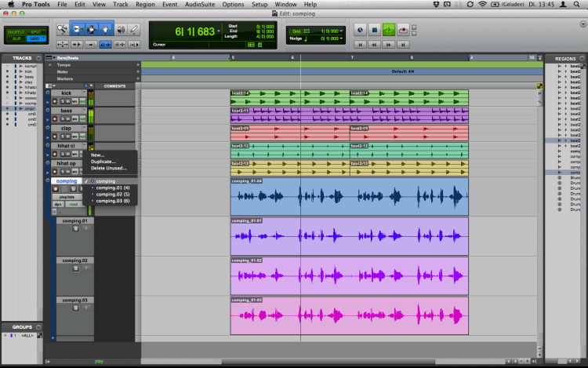
Task: Click the main counter display 6|1|683
Action: coord(195,31)
